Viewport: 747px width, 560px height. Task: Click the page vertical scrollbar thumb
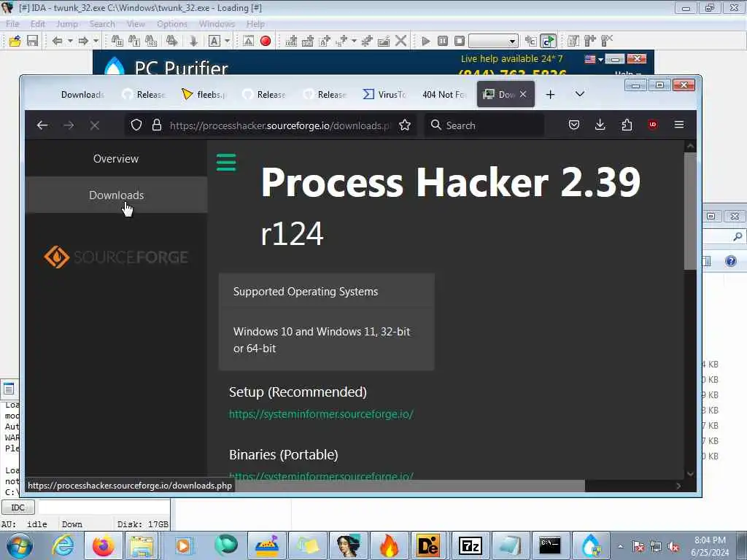pyautogui.click(x=690, y=211)
